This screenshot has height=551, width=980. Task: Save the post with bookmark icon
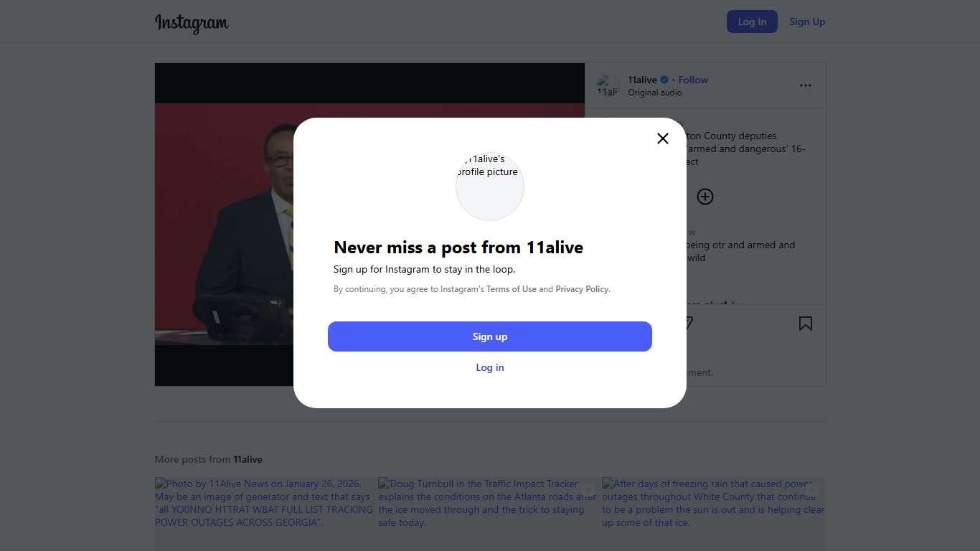click(x=806, y=324)
